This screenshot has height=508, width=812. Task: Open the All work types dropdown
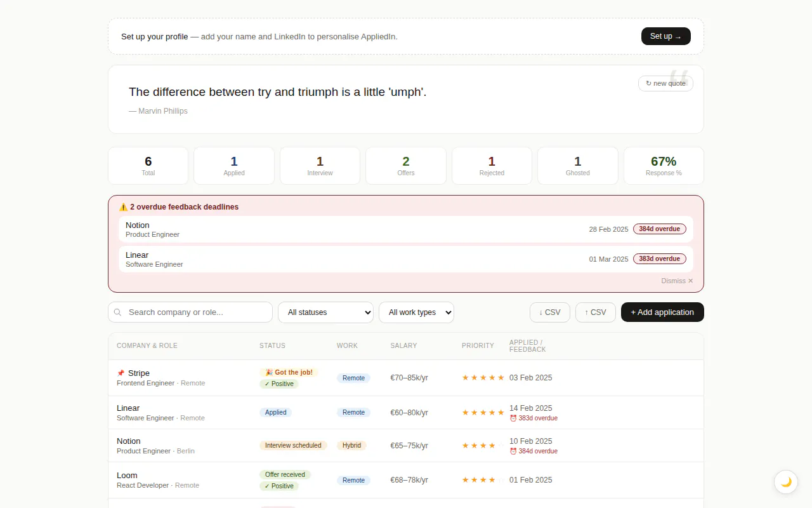tap(416, 312)
